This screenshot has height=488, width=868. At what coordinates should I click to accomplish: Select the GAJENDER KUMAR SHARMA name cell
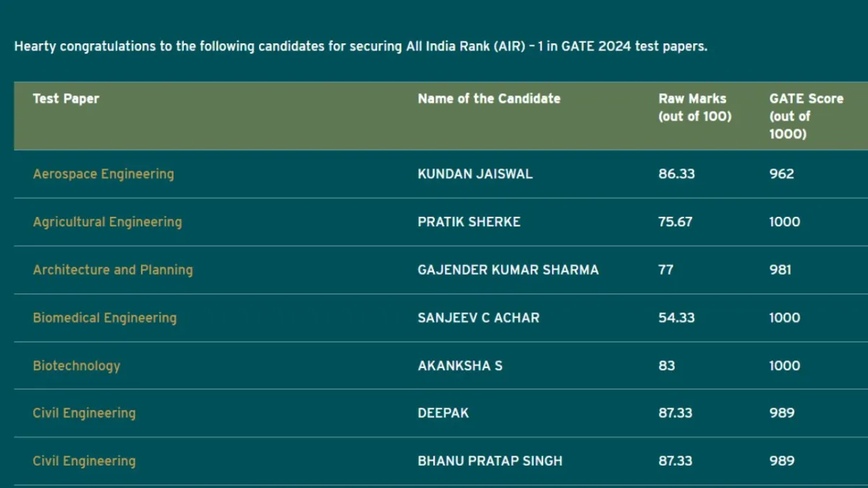(508, 270)
